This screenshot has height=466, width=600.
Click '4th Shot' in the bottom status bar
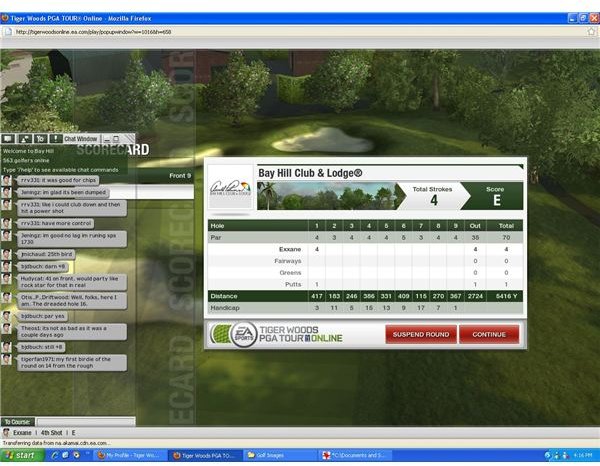(x=51, y=433)
